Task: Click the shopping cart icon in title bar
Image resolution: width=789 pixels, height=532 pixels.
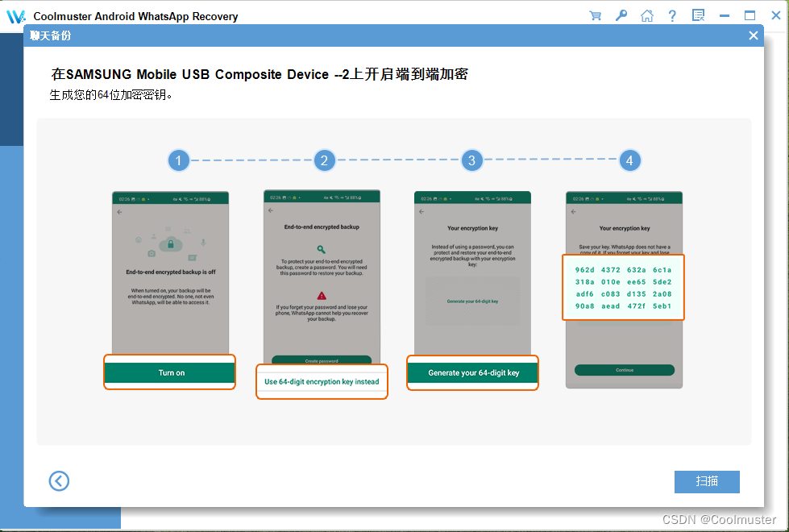Action: click(x=596, y=15)
